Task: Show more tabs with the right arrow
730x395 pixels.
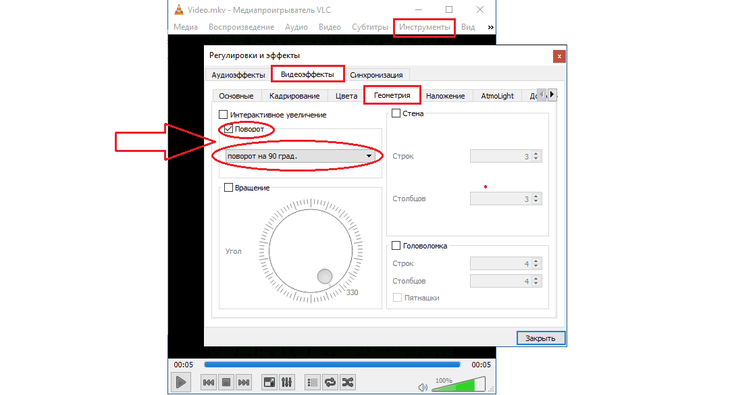Action: coord(552,95)
